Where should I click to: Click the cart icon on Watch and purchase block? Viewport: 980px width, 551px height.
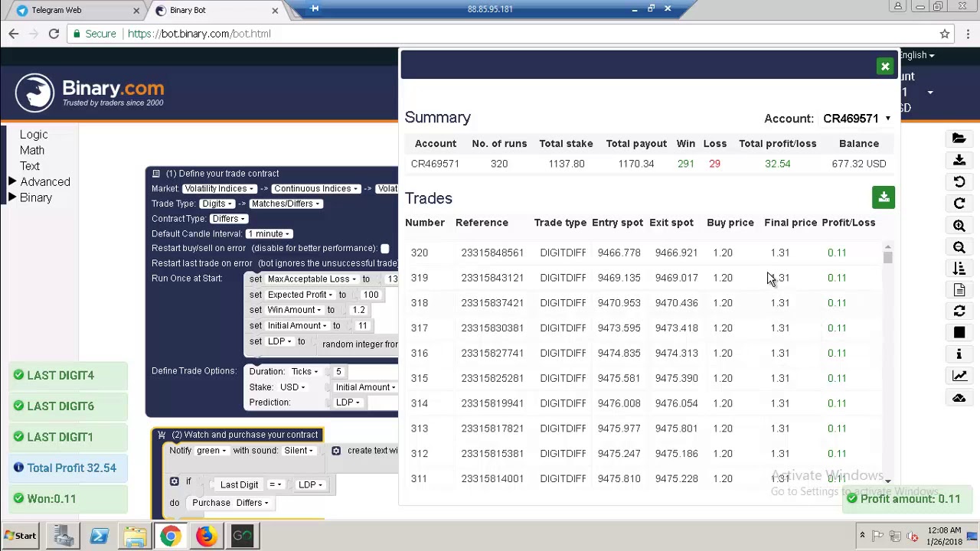click(162, 435)
